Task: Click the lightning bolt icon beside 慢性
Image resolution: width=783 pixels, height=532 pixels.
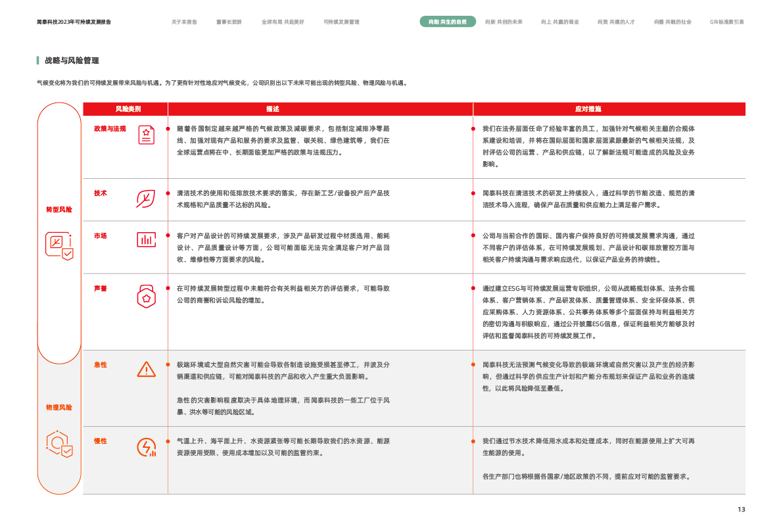Action: click(146, 447)
